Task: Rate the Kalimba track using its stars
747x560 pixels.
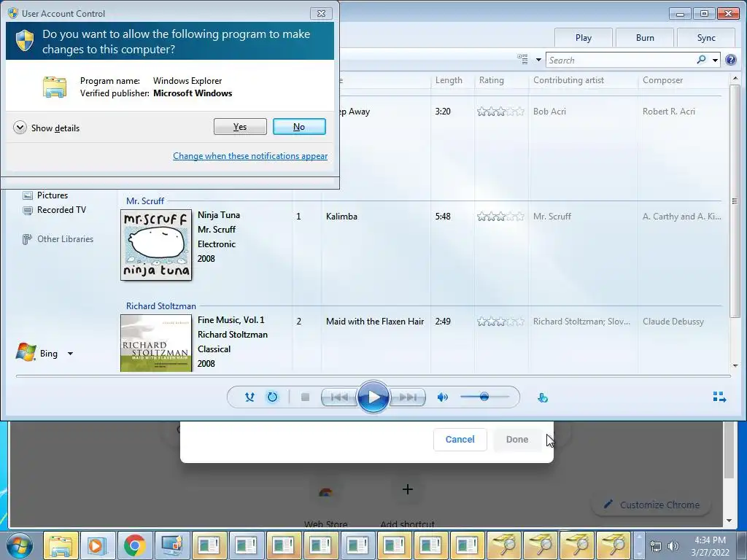Action: pos(500,217)
